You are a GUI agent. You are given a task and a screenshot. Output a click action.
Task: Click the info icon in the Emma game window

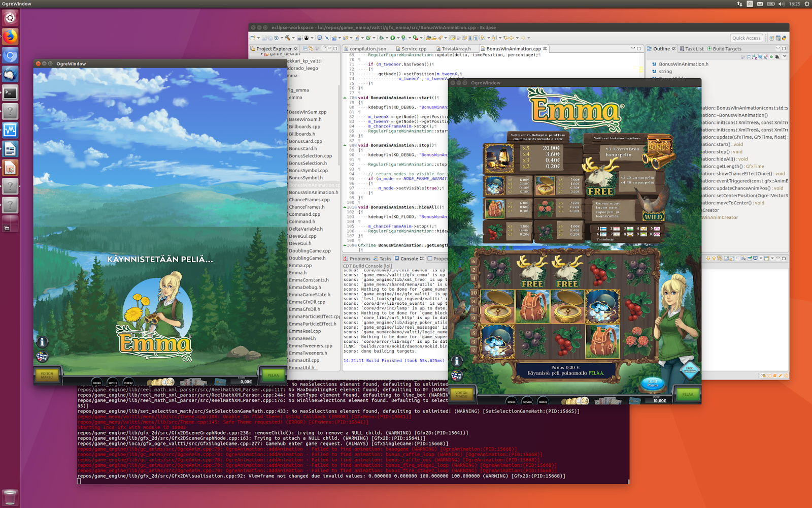pyautogui.click(x=456, y=360)
